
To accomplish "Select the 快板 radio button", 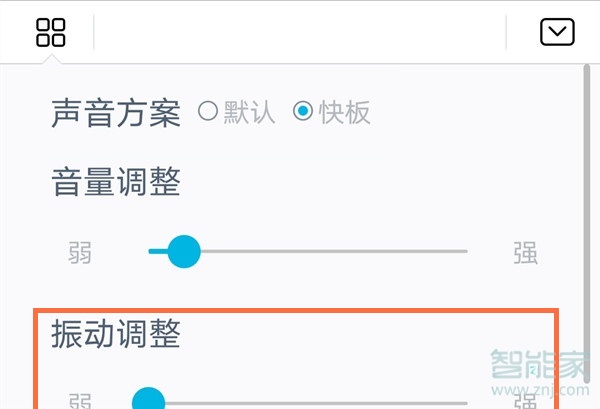I will point(303,111).
